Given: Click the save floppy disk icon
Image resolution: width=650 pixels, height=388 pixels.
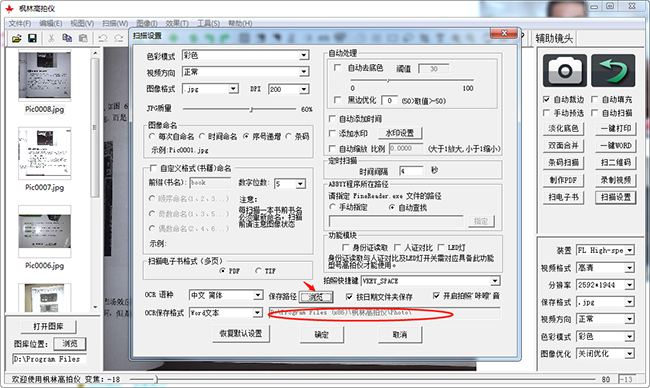Looking at the screenshot, I should pyautogui.click(x=32, y=39).
